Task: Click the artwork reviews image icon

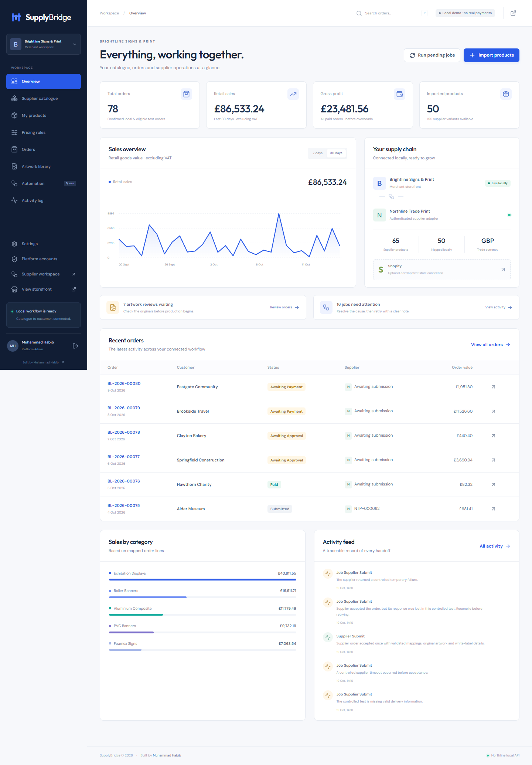Action: [113, 307]
